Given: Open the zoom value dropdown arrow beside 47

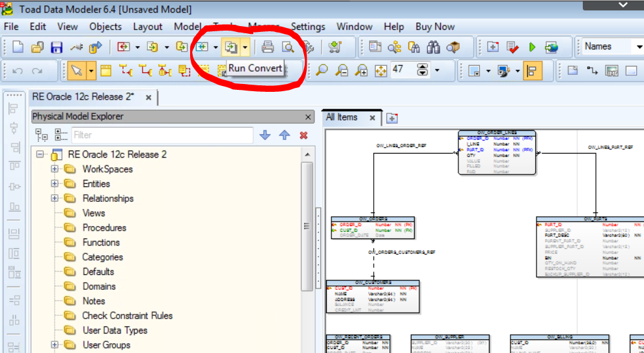Looking at the screenshot, I should 437,71.
